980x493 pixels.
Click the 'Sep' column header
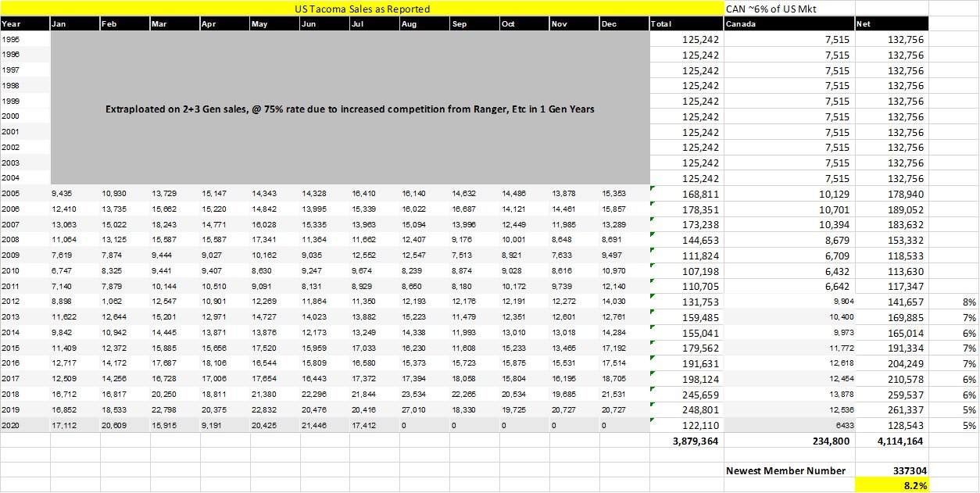pos(474,24)
